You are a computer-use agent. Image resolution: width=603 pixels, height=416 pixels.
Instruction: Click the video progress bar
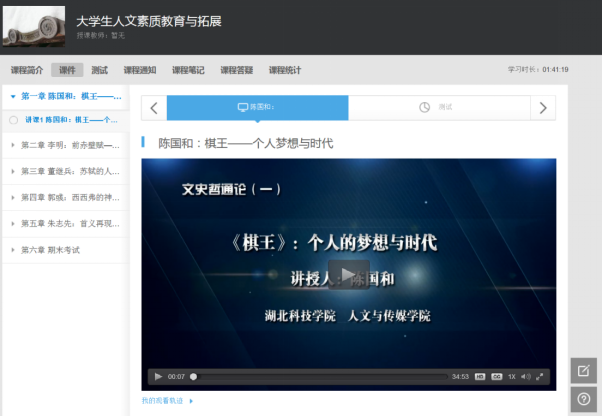[x=320, y=377]
